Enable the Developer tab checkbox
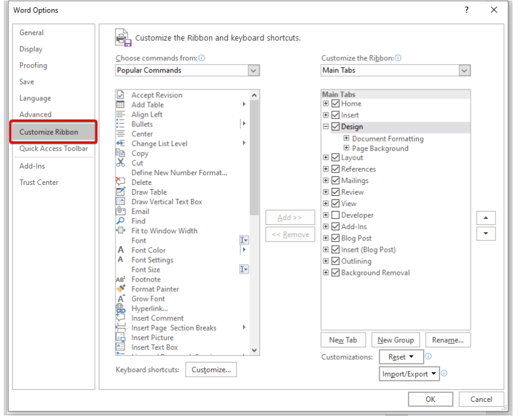The image size is (518, 420). [335, 215]
